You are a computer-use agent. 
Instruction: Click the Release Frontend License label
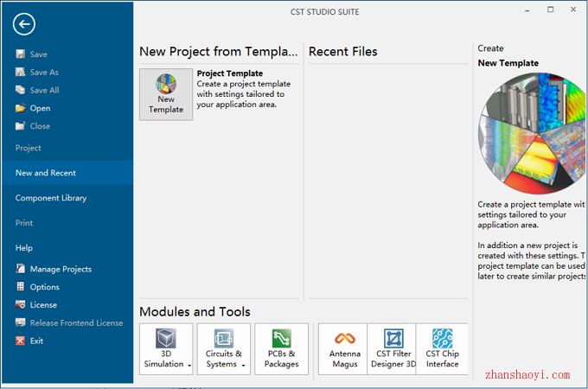[76, 323]
